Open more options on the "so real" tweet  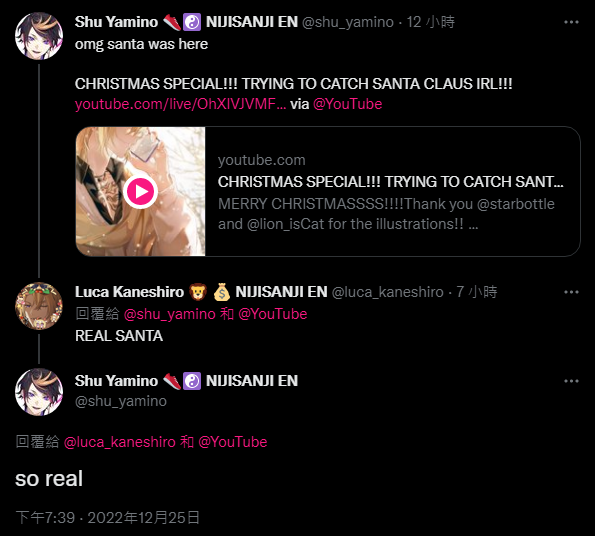[x=571, y=381]
